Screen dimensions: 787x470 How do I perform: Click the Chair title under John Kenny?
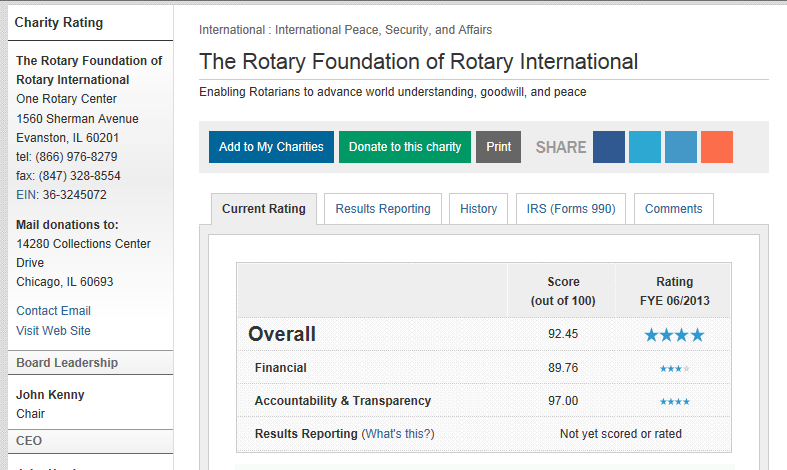30,414
